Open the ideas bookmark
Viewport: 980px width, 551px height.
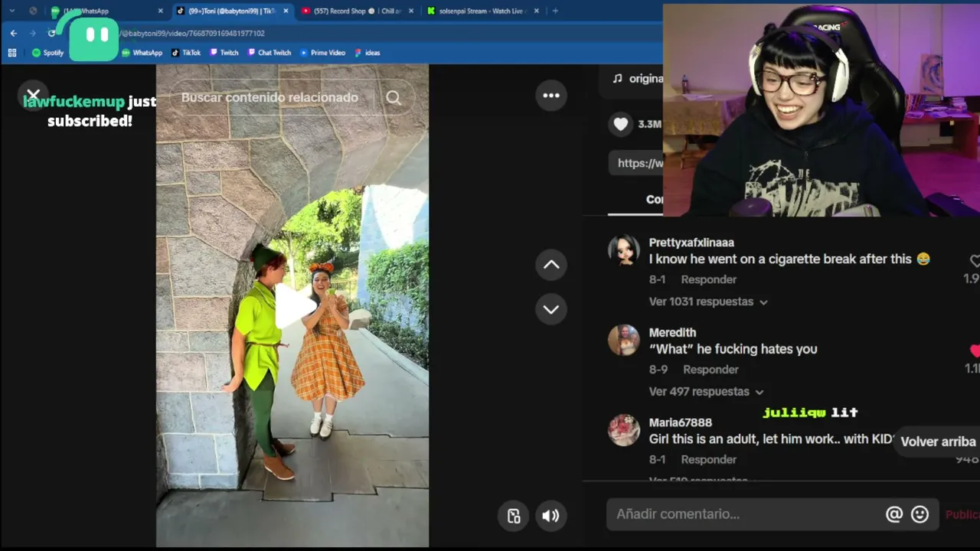367,53
